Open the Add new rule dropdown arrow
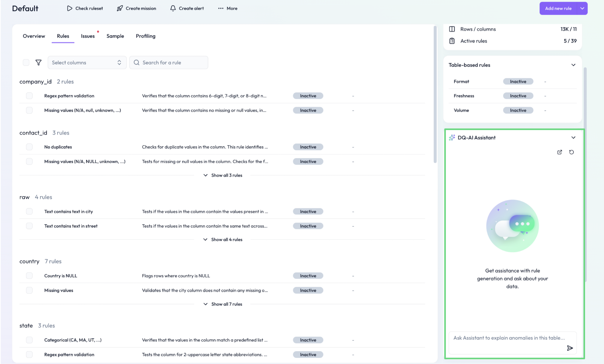The height and width of the screenshot is (364, 604). point(582,8)
